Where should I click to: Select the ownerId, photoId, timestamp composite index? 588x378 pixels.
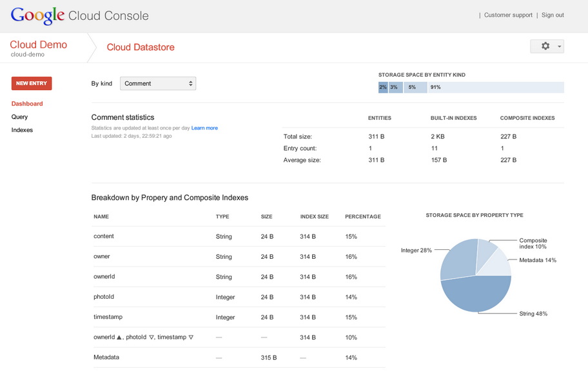click(x=144, y=337)
